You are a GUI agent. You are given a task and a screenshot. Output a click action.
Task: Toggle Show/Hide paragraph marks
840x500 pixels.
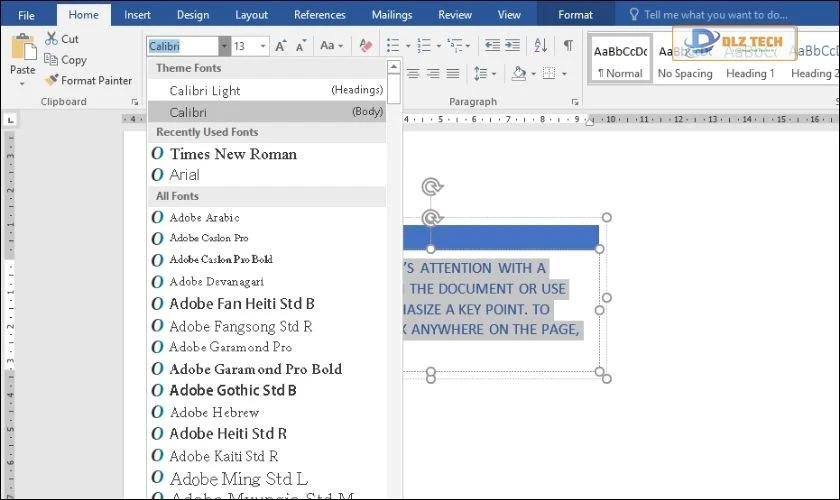[568, 46]
